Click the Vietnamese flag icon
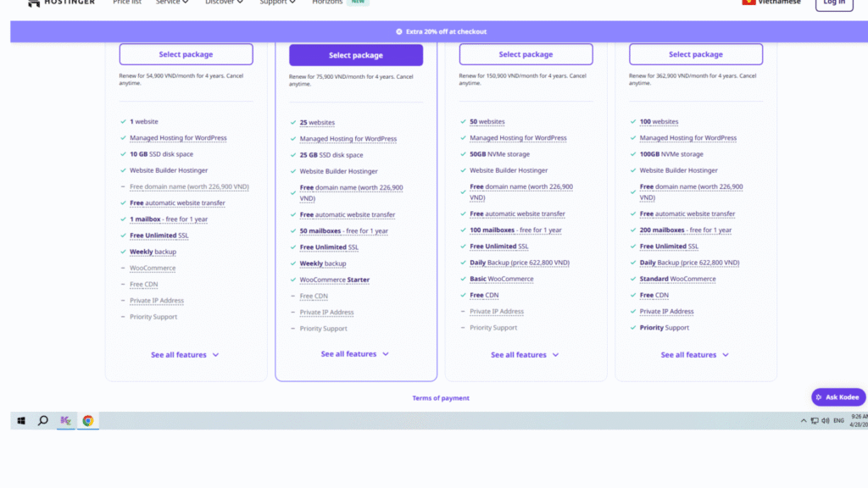Viewport: 868px width, 488px height. tap(748, 3)
